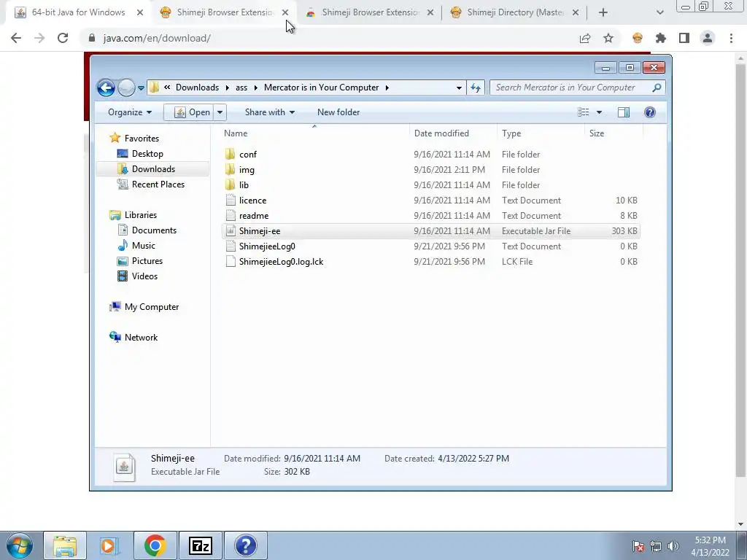Bookmark the page with the star icon

(x=608, y=38)
